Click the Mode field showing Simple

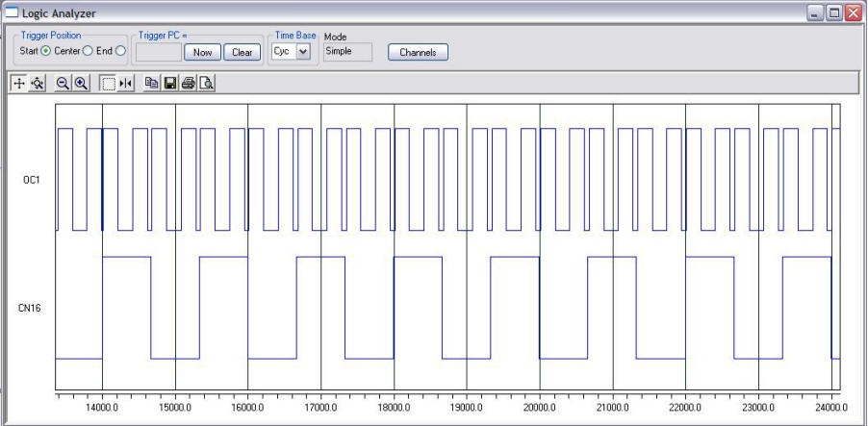pos(347,52)
